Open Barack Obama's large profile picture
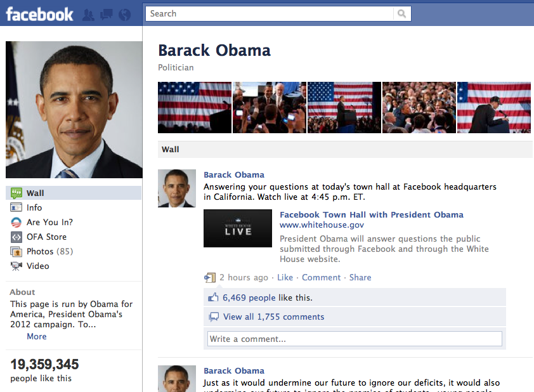 pos(74,110)
